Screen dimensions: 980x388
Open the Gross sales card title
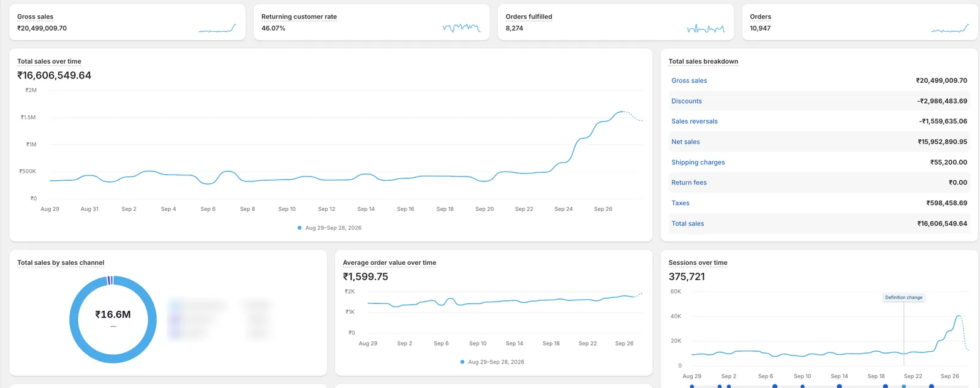coord(35,17)
